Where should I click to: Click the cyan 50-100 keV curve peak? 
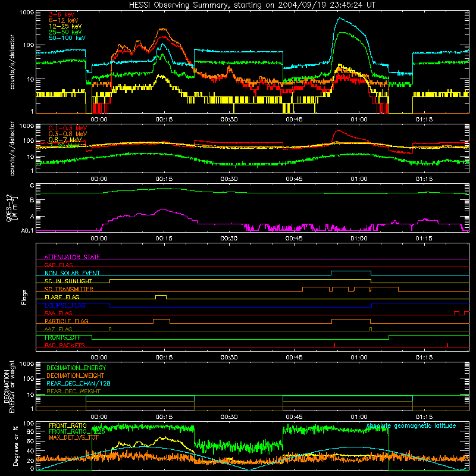(340, 18)
